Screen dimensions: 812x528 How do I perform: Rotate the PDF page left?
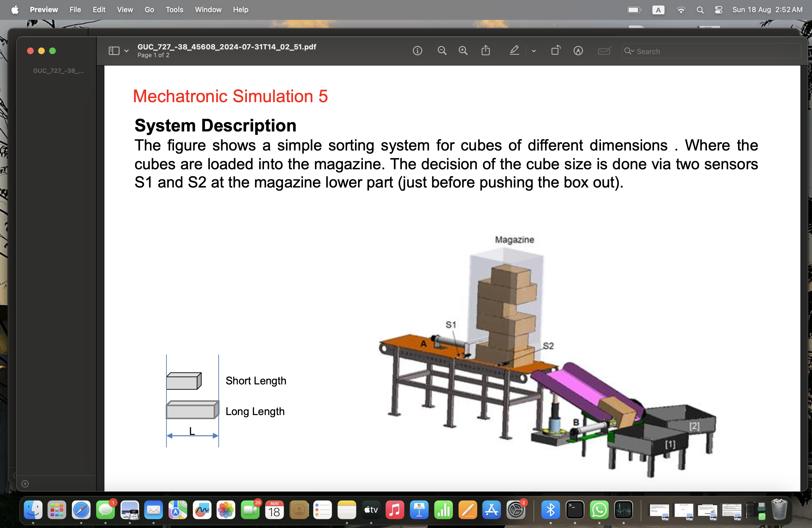[x=555, y=51]
